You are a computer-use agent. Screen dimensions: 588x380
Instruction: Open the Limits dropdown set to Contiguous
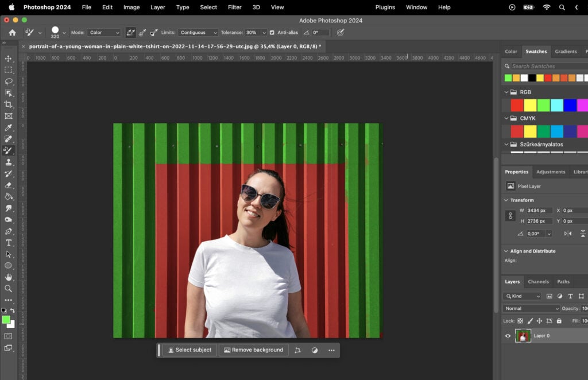(198, 32)
